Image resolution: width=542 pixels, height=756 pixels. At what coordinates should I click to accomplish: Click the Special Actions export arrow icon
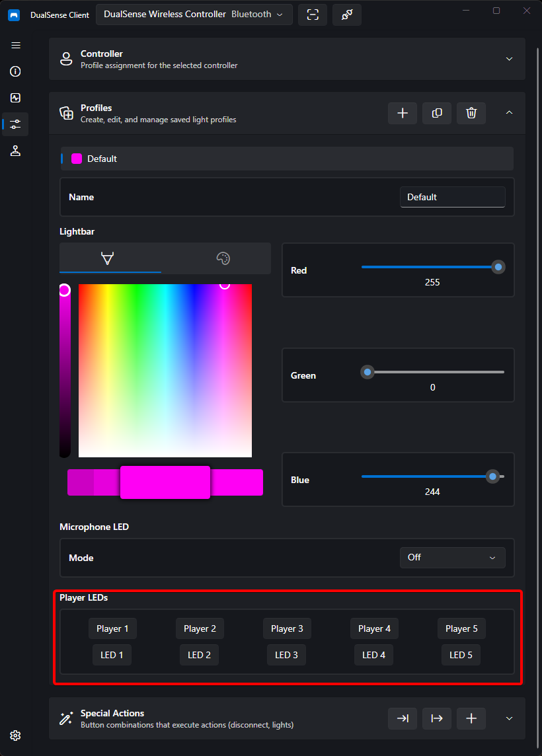[437, 718]
